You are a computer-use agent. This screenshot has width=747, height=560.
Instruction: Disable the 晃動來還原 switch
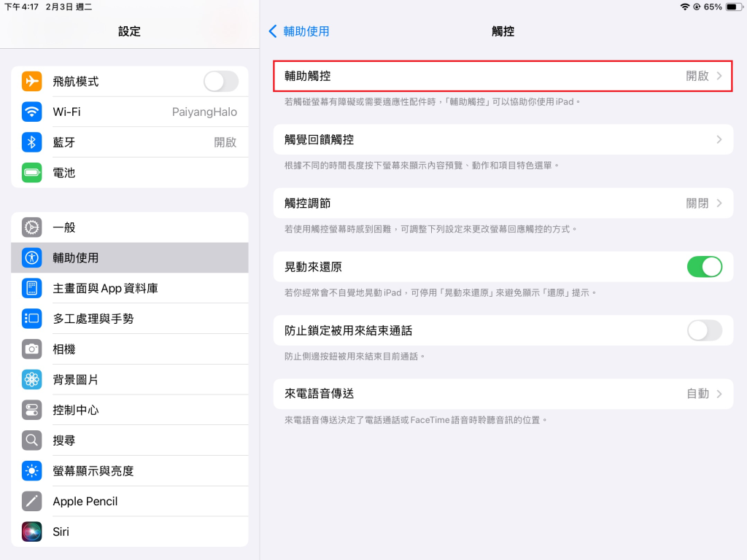704,267
